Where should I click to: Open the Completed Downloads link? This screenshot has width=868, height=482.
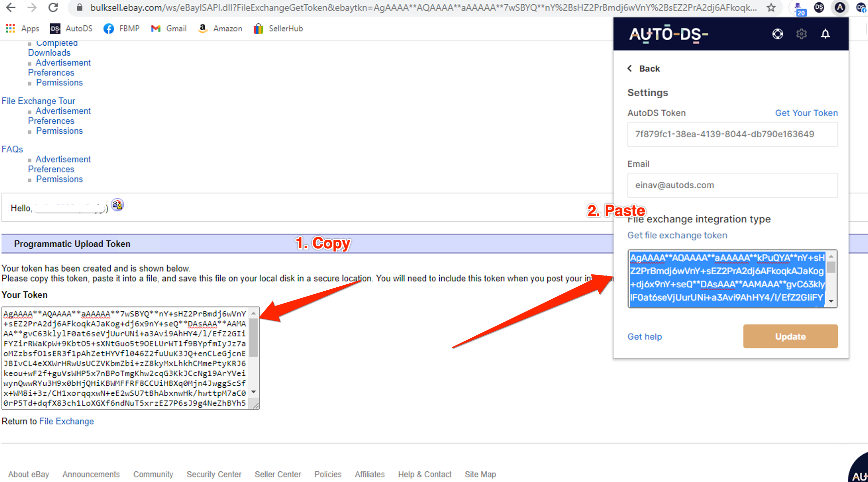[53, 48]
